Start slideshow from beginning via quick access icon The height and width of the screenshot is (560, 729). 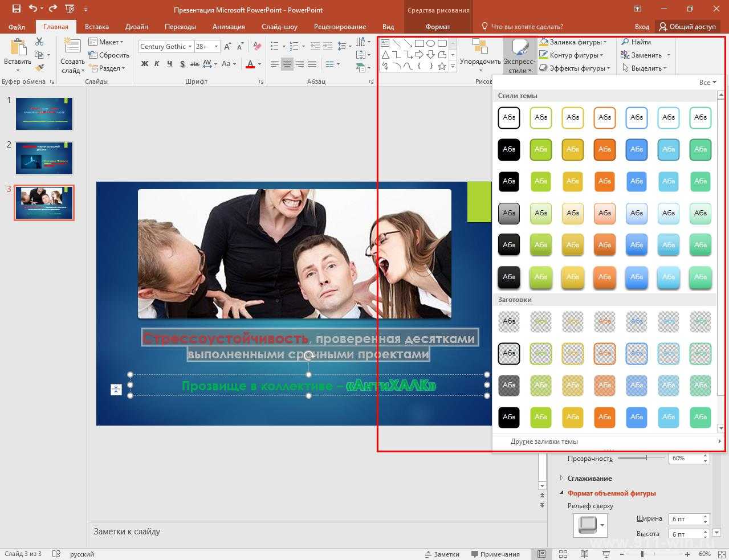tap(70, 9)
